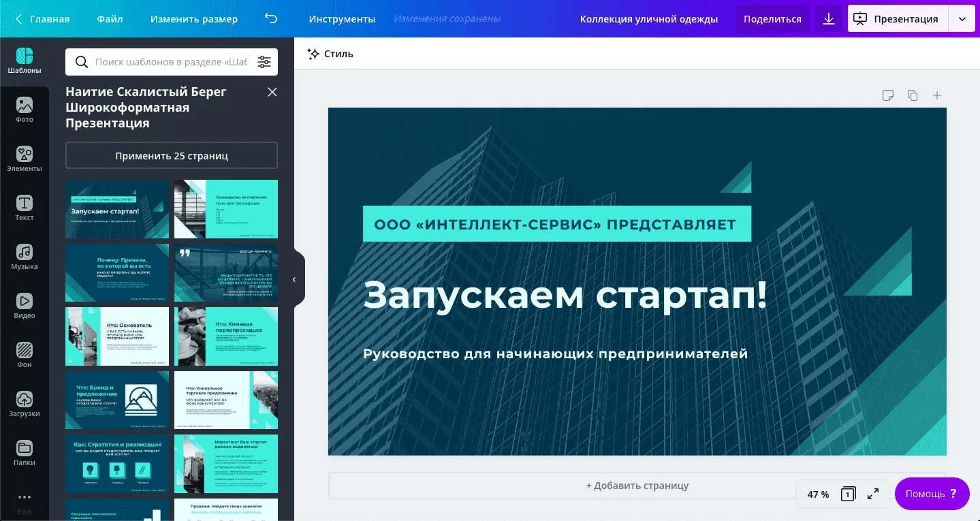Open template search filter settings icon
This screenshot has height=521, width=980.
(x=264, y=62)
